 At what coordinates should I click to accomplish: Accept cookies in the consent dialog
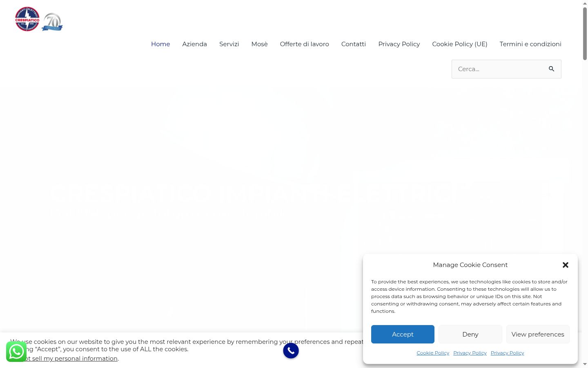click(403, 334)
